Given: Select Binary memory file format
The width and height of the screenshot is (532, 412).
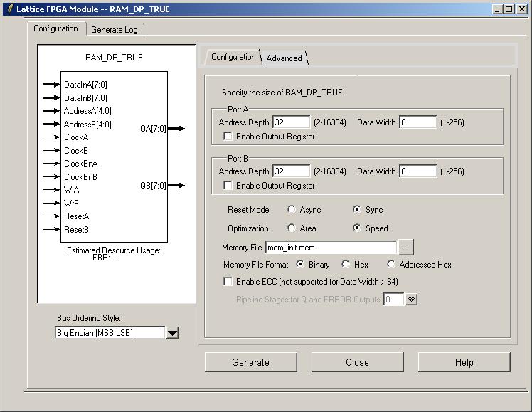Looking at the screenshot, I should [300, 264].
